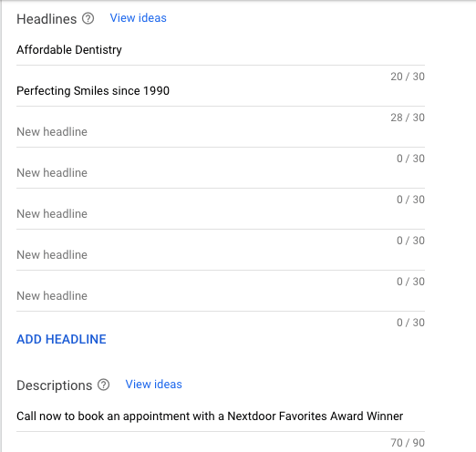Viewport: 476px width, 452px height.
Task: Click the 70 / 90 character counter
Action: point(408,443)
